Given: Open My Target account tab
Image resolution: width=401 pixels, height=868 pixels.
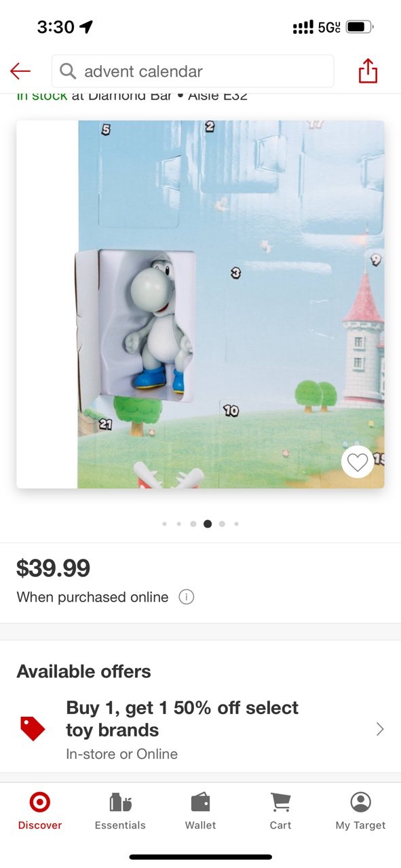Looking at the screenshot, I should [x=360, y=811].
